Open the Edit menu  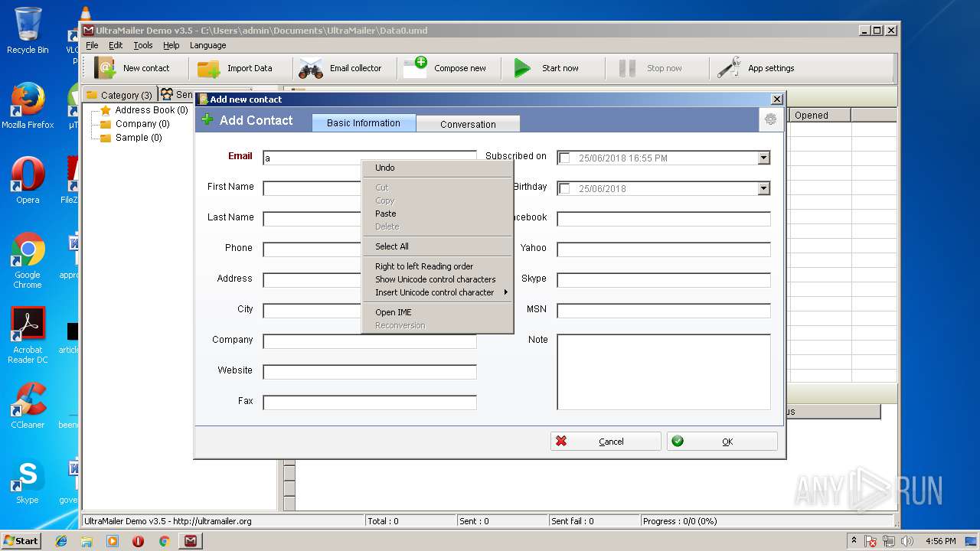(x=116, y=45)
